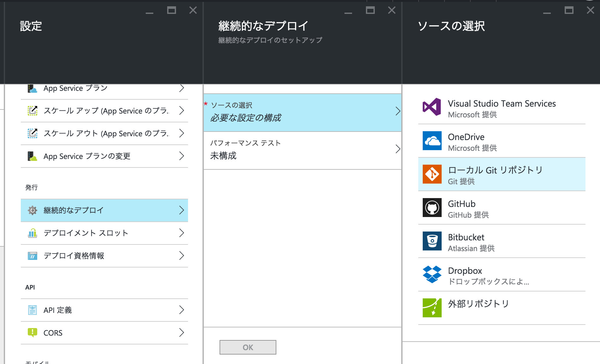Close the ソースの選択 blade
The height and width of the screenshot is (364, 600).
[591, 10]
